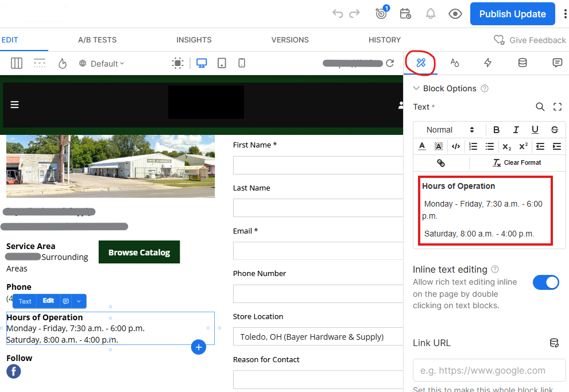Switch to the A/B TESTS tab

pos(97,40)
